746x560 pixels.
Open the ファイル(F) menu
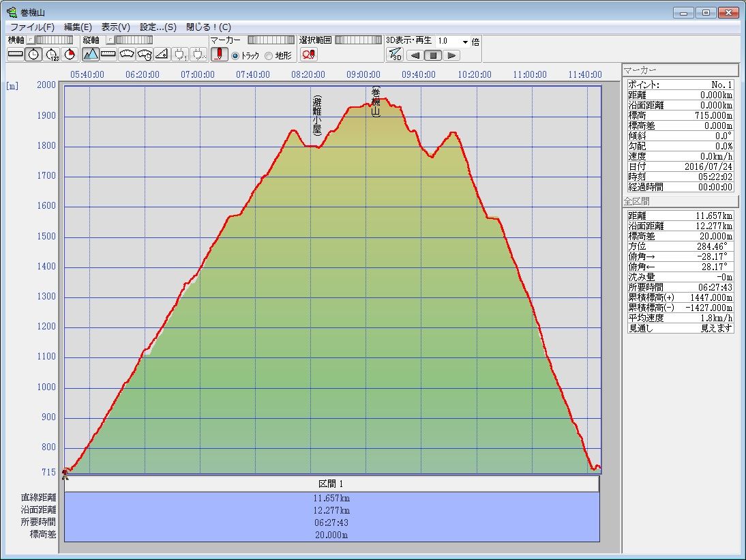[32, 27]
